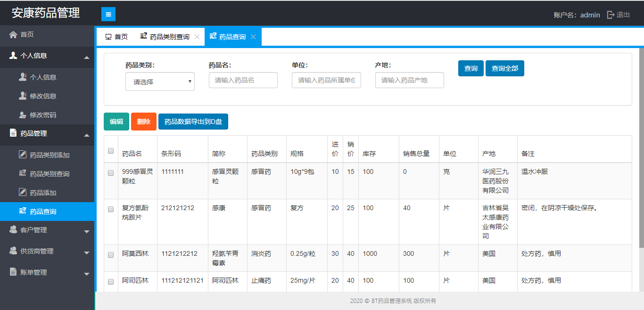Check the row for 阿莫西林
This screenshot has width=644, height=310.
coord(111,255)
